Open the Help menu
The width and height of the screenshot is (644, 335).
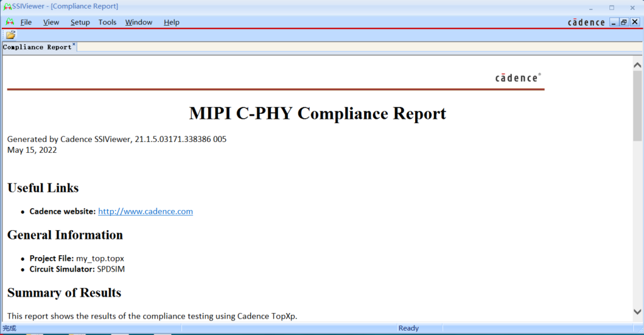(172, 22)
